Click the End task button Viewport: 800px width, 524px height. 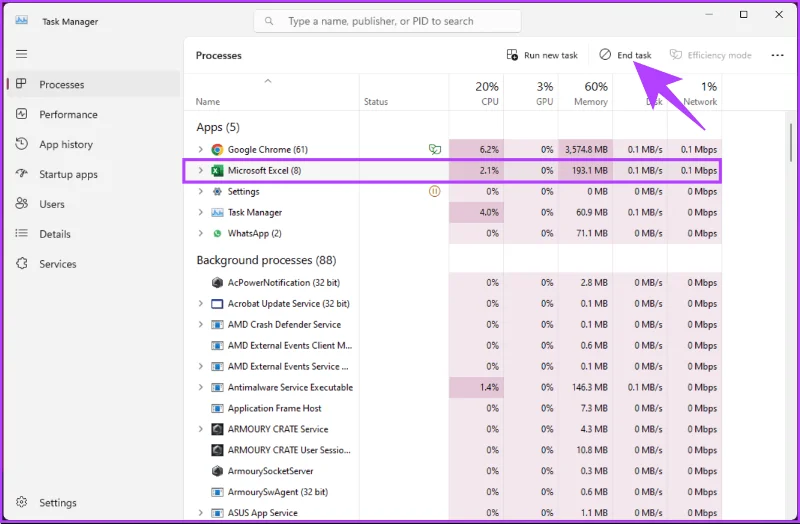coord(625,55)
